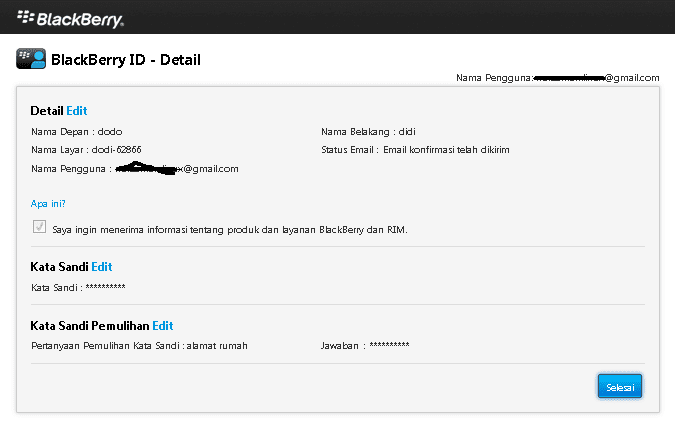
Task: Open Edit link next to Kata Sandi
Action: [102, 267]
